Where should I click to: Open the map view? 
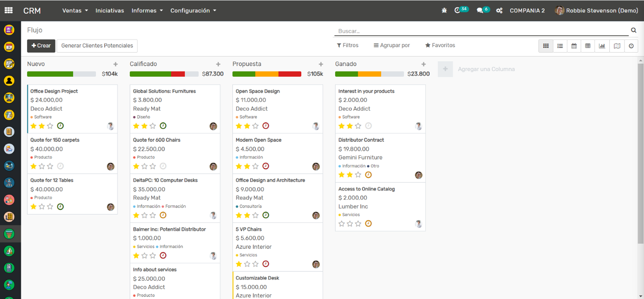coord(617,46)
